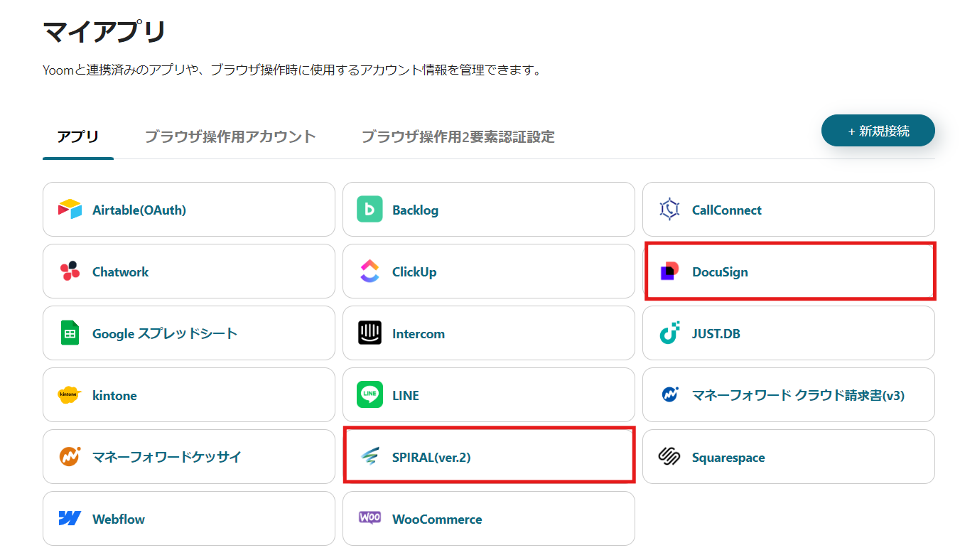This screenshot has height=560, width=960.
Task: Select the WooCommerce app label
Action: [x=437, y=519]
